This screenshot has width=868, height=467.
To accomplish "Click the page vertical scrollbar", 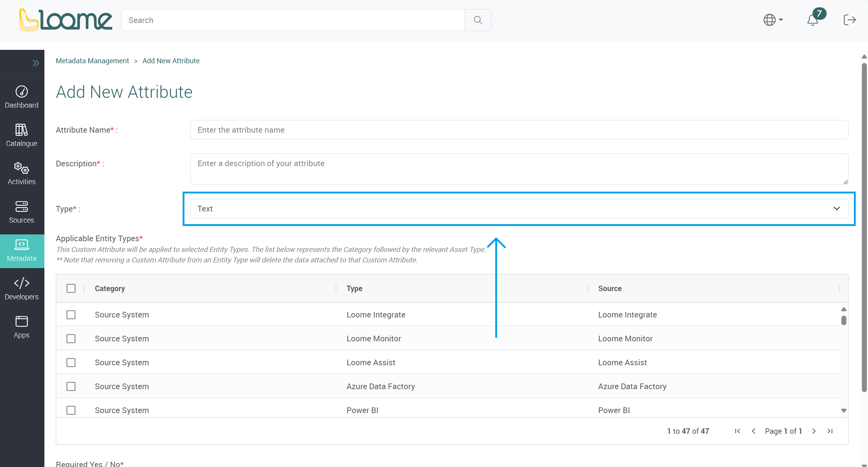I will (864, 228).
